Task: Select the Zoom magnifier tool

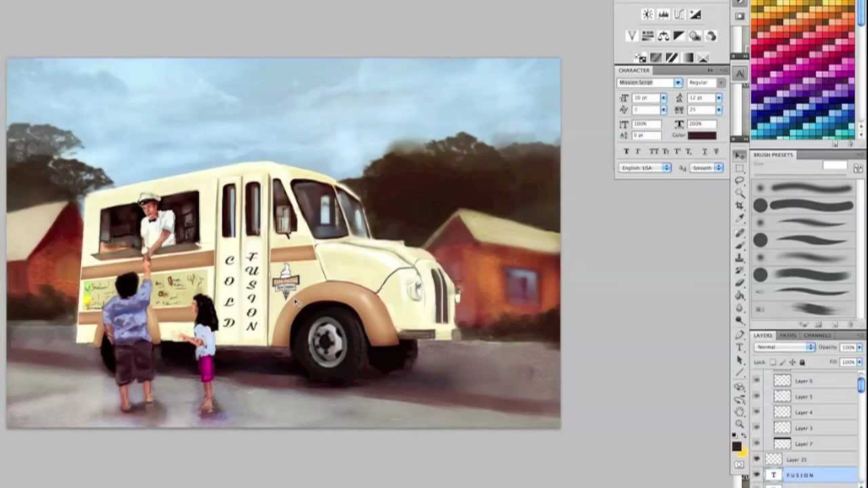Action: pyautogui.click(x=740, y=424)
